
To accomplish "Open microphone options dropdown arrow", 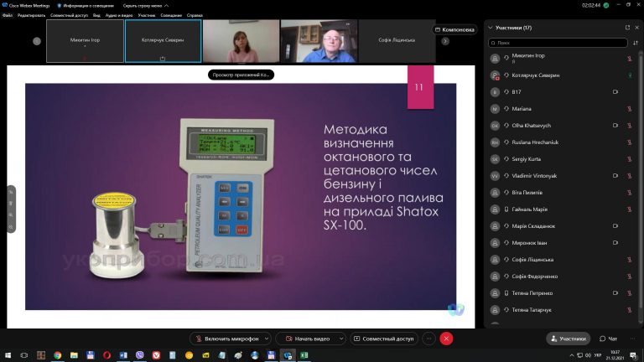I will [x=267, y=339].
